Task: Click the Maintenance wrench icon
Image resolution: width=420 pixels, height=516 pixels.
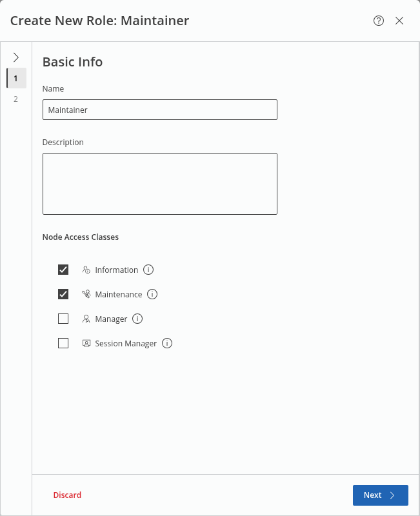Action: click(x=86, y=294)
